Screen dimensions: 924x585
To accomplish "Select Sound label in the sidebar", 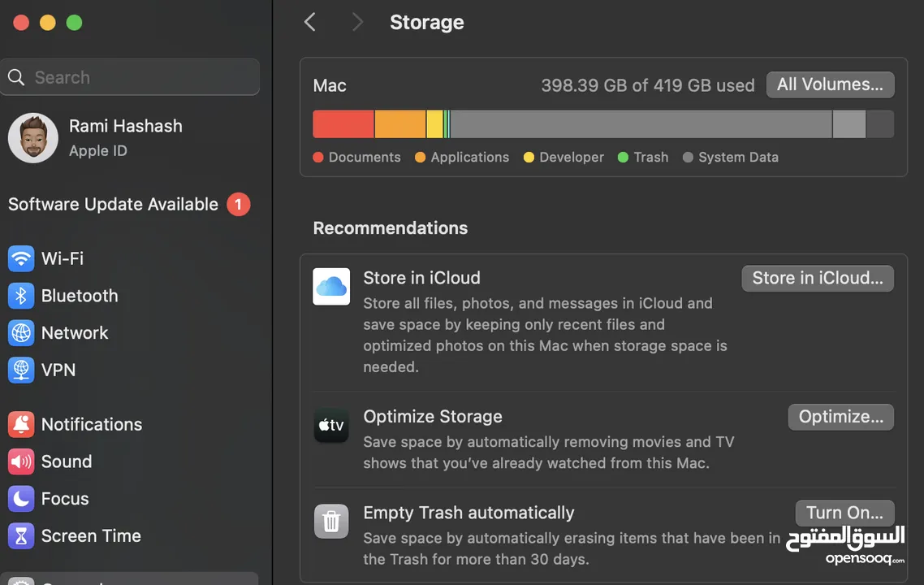I will tap(67, 461).
